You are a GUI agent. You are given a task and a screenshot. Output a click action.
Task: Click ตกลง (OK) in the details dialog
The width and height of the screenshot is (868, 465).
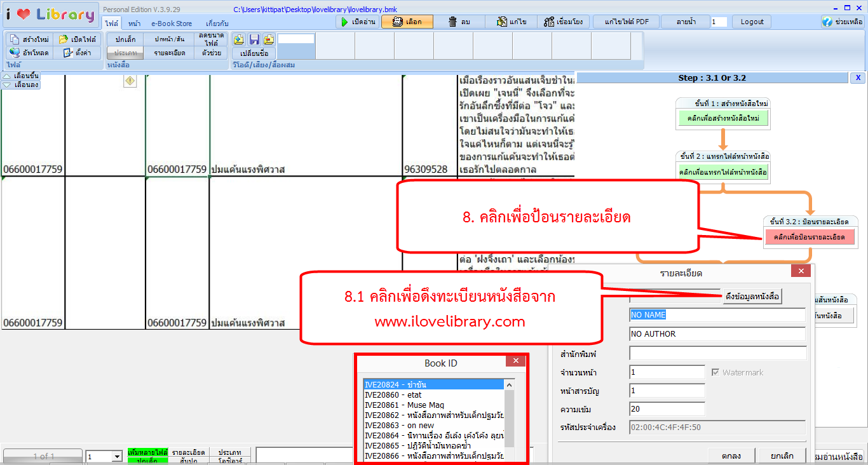(731, 455)
